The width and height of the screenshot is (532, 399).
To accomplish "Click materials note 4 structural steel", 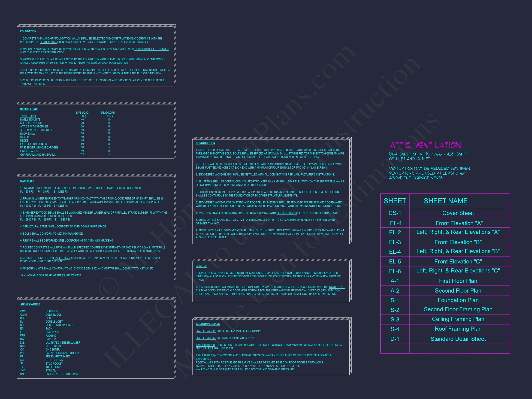I will (x=63, y=227).
